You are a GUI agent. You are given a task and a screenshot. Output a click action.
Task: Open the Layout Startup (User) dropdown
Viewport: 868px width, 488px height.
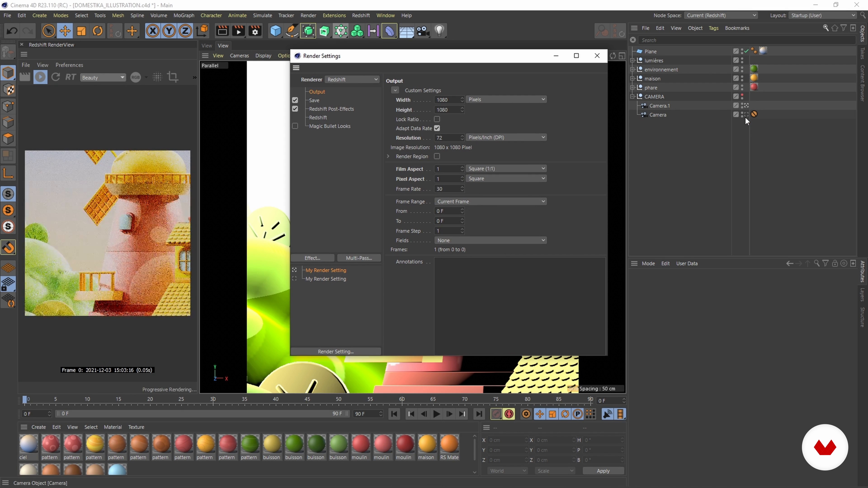[x=822, y=16]
